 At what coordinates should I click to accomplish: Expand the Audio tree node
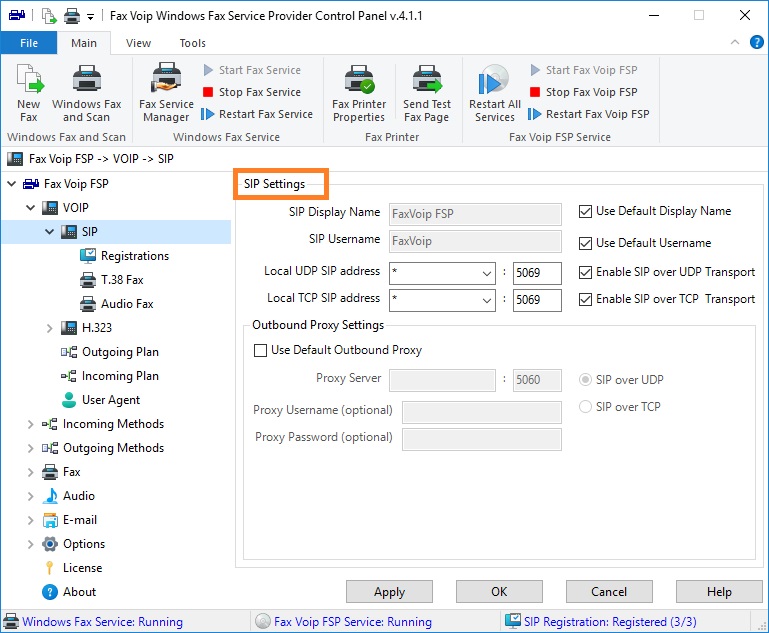30,496
